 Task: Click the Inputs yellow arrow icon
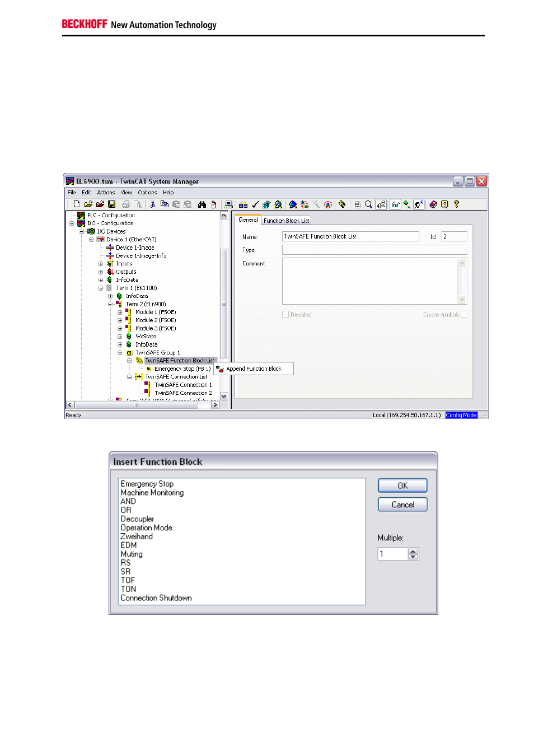point(110,264)
